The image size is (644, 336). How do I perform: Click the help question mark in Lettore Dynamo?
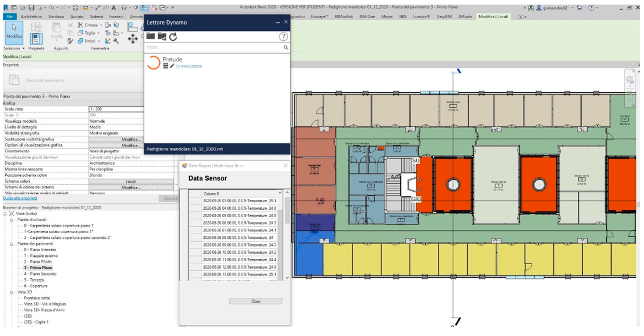(283, 37)
